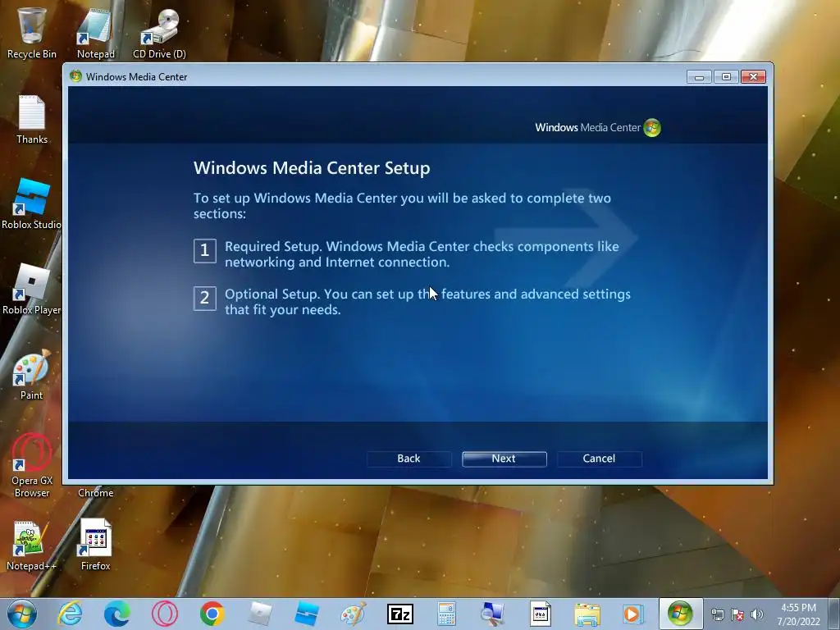
Task: Click the Windows Media Center logo orb
Action: pos(652,127)
